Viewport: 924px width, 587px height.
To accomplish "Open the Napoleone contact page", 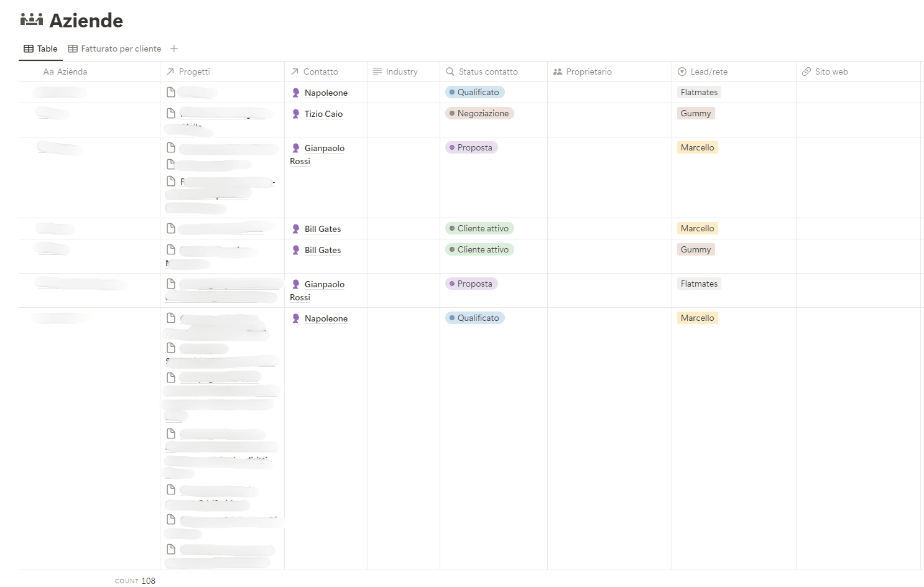I will point(326,93).
